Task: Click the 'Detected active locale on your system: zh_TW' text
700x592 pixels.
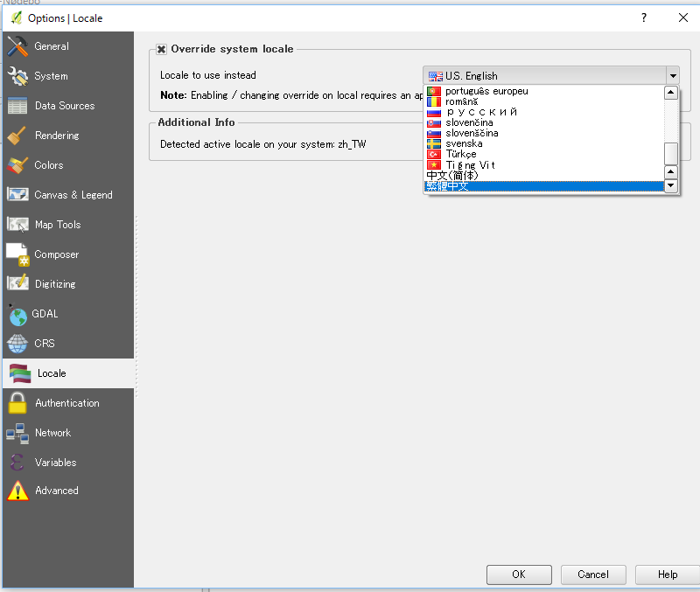Action: (x=263, y=144)
